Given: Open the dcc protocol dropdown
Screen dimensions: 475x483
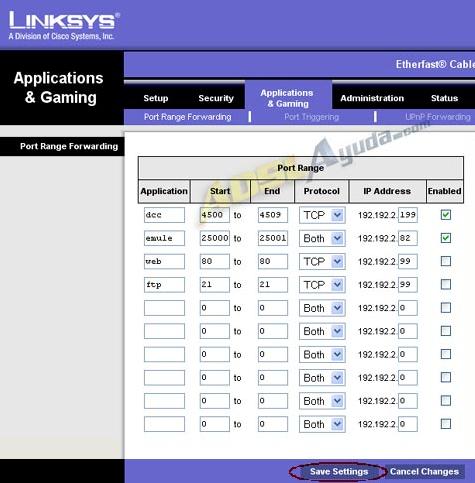Looking at the screenshot, I should (x=322, y=215).
